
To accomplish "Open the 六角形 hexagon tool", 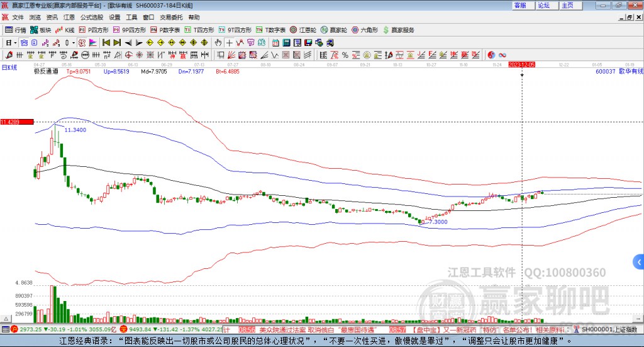I will 364,30.
